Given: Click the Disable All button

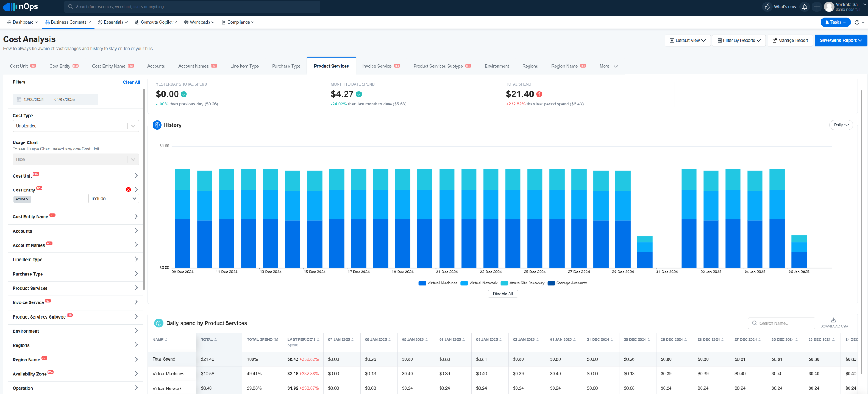Looking at the screenshot, I should click(503, 294).
